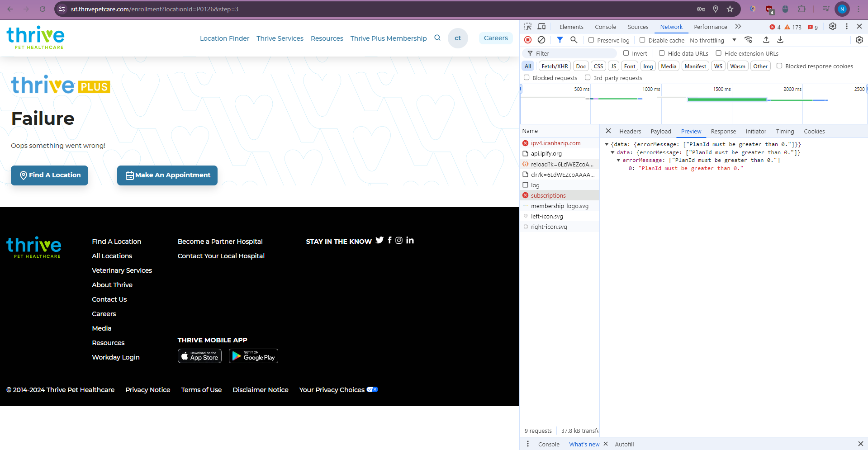Close the request details pane

[608, 131]
